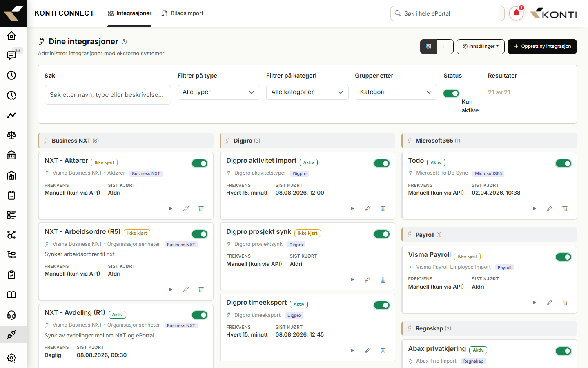Open sidebar messages icon with badge 33
This screenshot has height=368, width=588.
point(11,55)
